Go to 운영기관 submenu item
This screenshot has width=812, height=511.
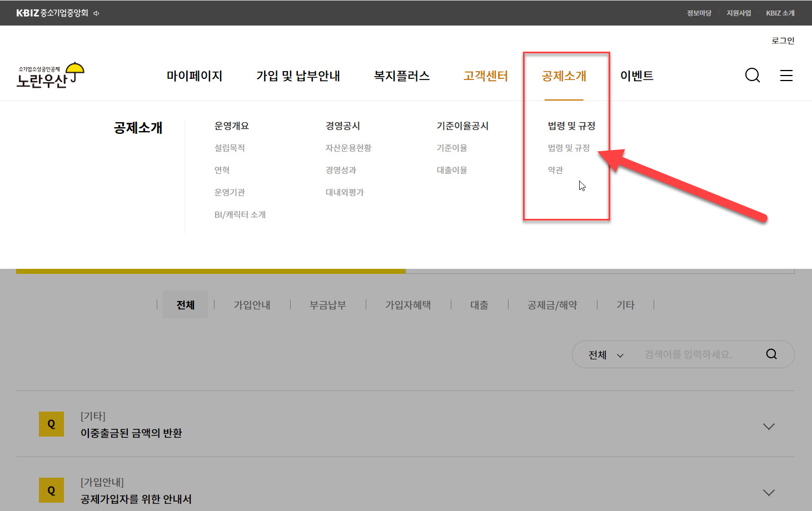tap(230, 192)
